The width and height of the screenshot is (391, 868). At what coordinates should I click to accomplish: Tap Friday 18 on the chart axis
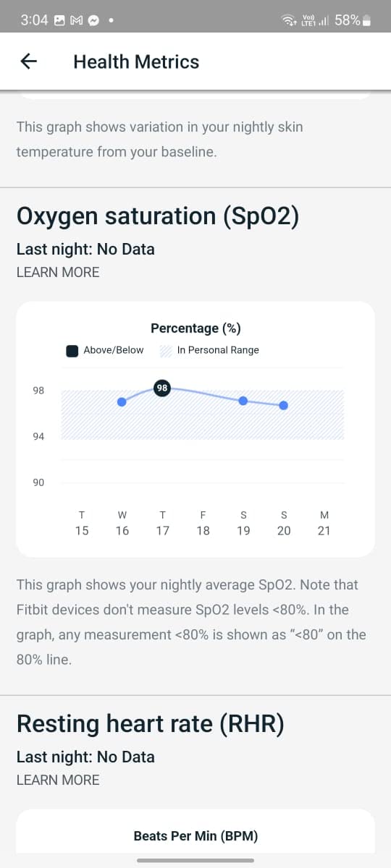click(203, 523)
